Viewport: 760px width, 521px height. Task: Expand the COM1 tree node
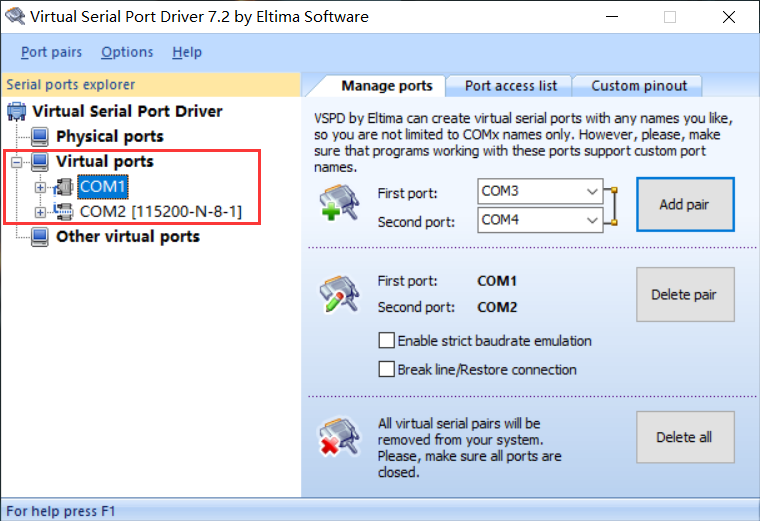click(40, 187)
